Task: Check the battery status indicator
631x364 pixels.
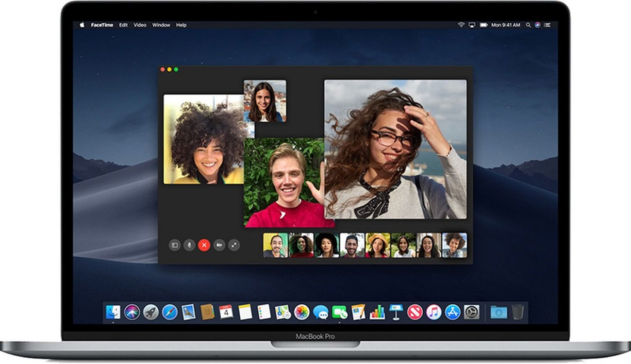Action: [x=483, y=24]
